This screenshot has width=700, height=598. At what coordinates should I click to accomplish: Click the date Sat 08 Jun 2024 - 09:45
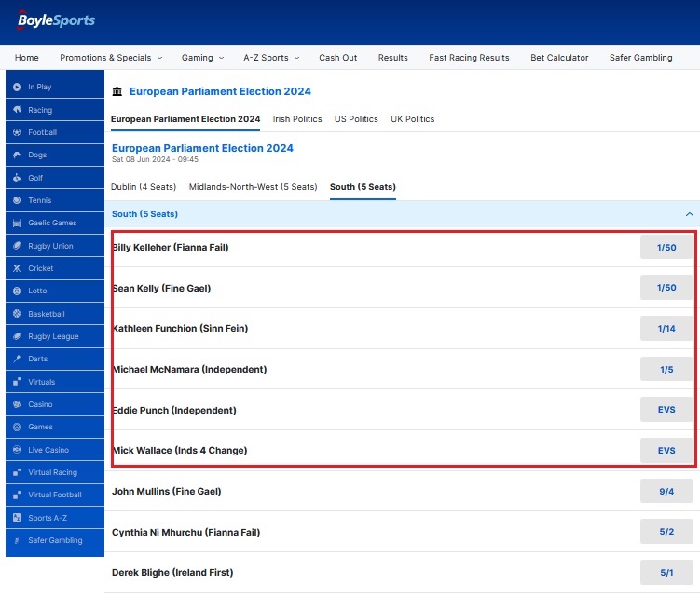155,160
